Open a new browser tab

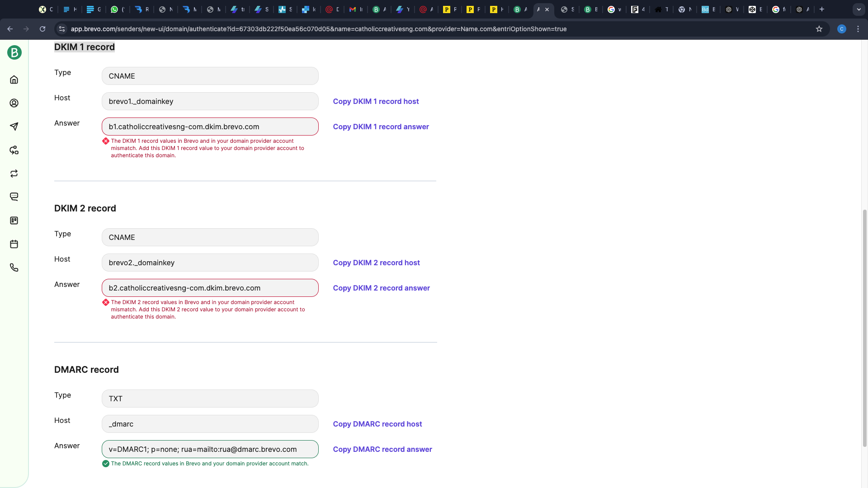[x=822, y=9]
